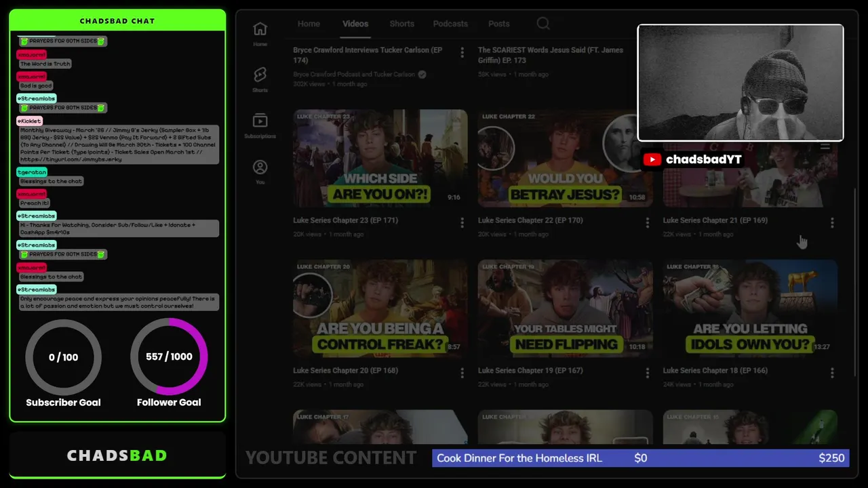Open options menu for Luke Series Chapter 22
868x488 pixels.
647,222
